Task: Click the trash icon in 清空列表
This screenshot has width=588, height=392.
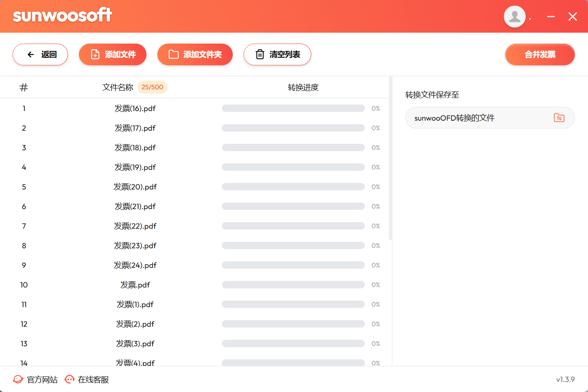Action: point(260,54)
